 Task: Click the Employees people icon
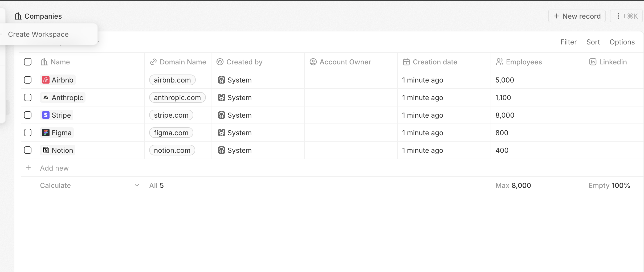[500, 62]
